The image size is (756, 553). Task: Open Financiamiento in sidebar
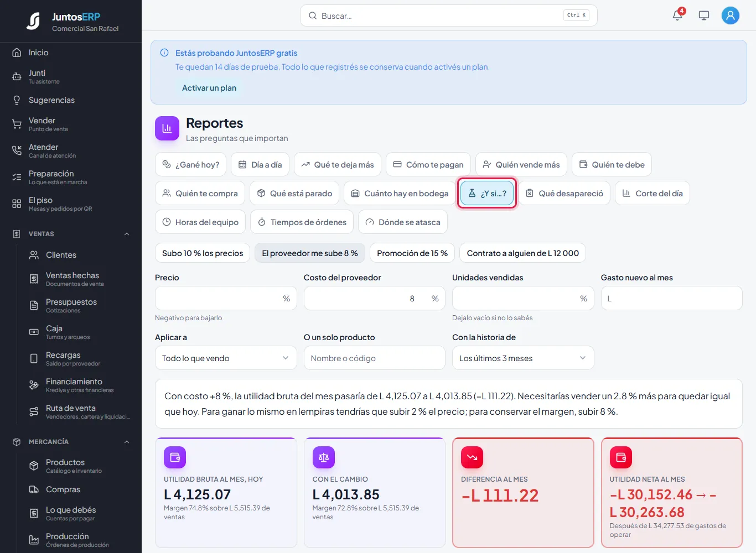pyautogui.click(x=80, y=385)
